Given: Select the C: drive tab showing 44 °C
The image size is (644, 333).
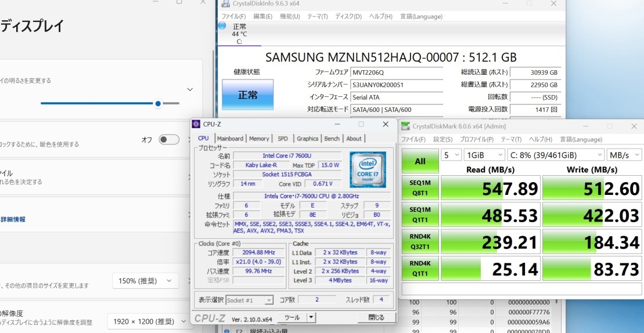Looking at the screenshot, I should tap(239, 34).
